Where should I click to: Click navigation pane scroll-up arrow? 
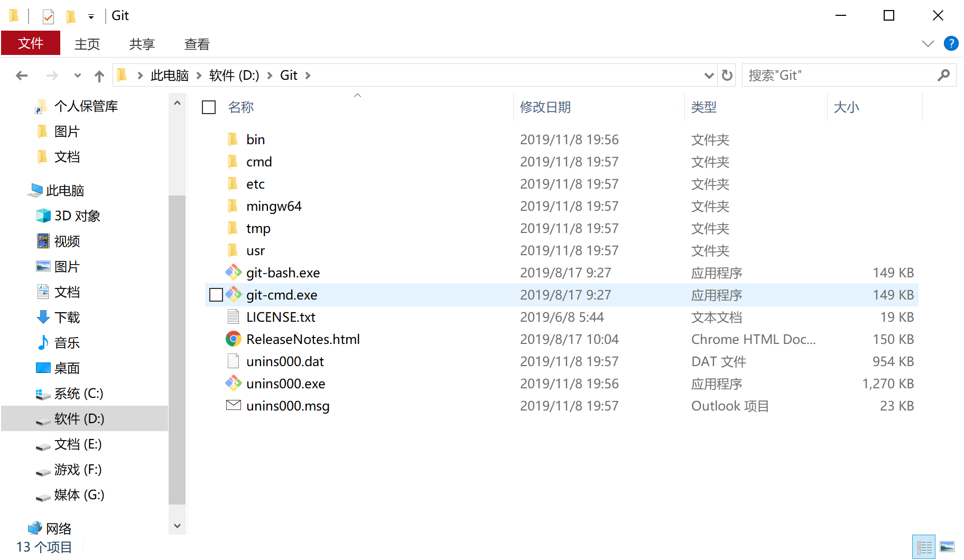point(177,103)
